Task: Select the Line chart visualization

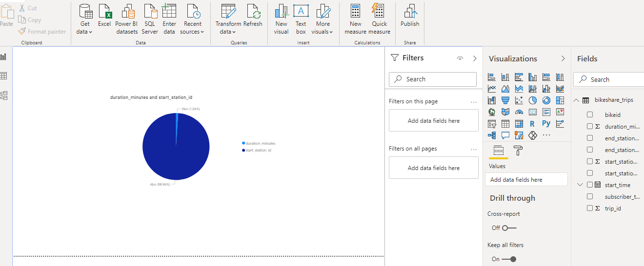Action: (492, 89)
